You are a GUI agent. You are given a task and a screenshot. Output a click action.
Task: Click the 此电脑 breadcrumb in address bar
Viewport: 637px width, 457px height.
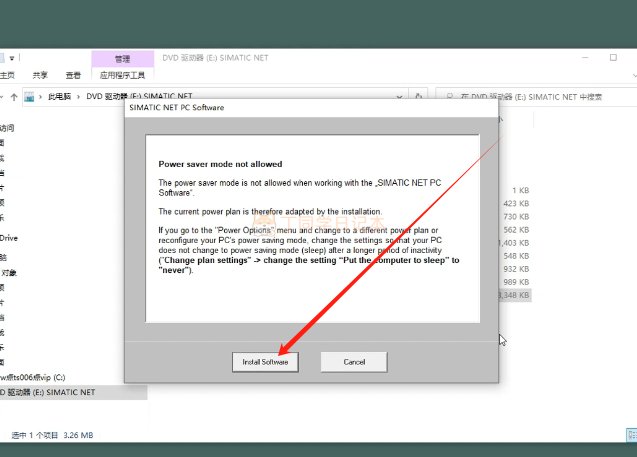59,97
